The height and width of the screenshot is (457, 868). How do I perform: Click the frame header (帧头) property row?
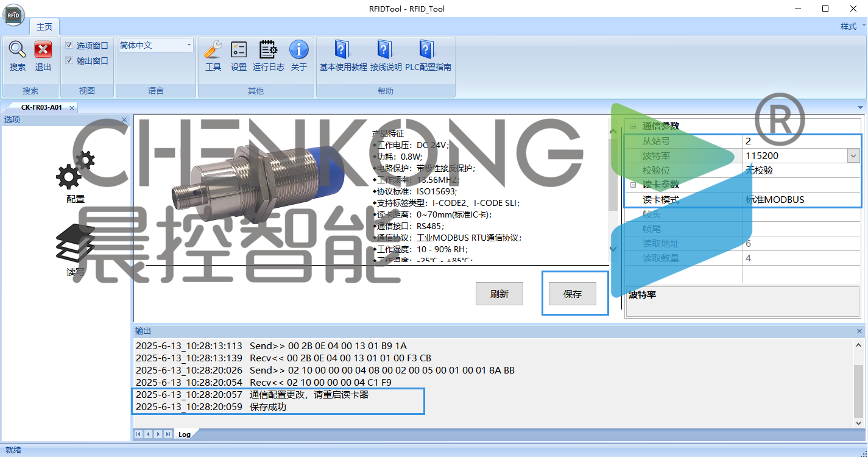743,214
